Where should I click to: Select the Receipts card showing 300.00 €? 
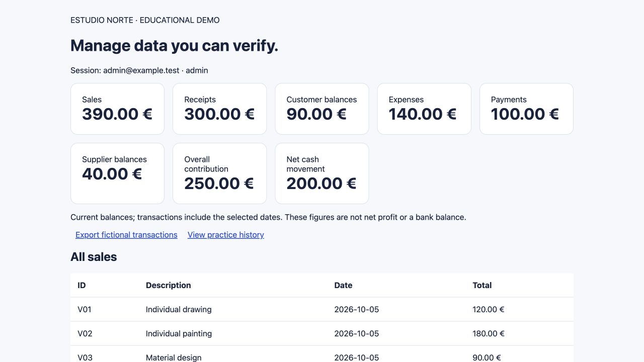pyautogui.click(x=219, y=109)
